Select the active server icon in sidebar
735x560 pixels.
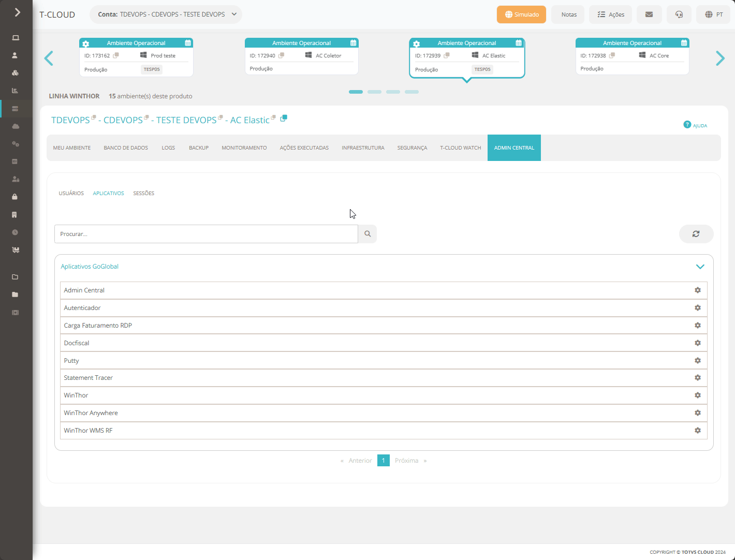15,109
